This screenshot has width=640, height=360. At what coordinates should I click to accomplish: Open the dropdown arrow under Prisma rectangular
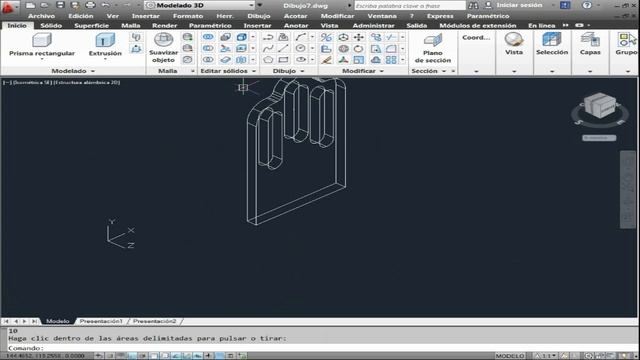pyautogui.click(x=42, y=59)
